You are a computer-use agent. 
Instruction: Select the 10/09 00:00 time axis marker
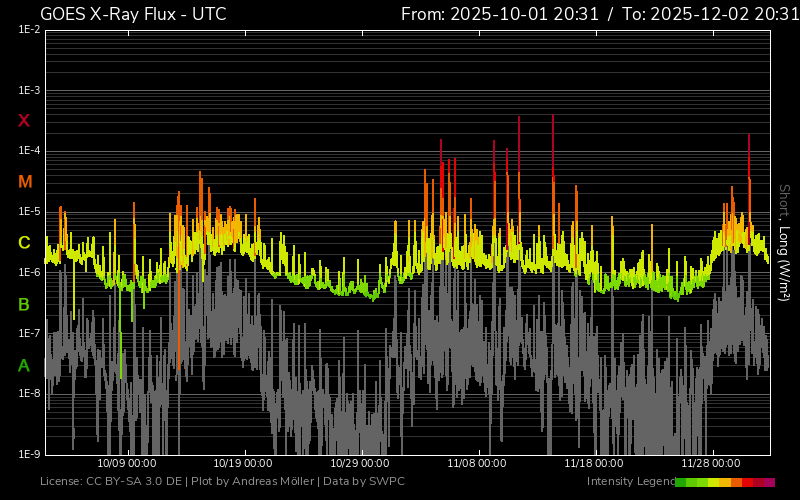[x=127, y=463]
